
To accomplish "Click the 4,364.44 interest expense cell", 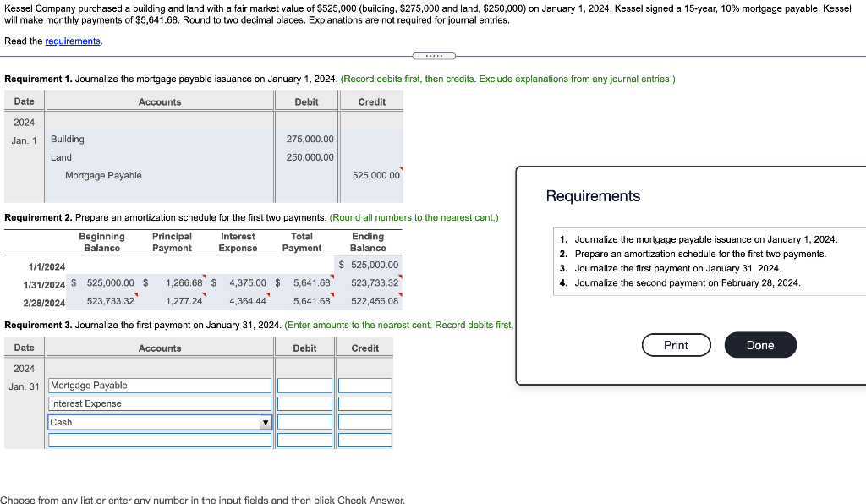I will click(248, 301).
